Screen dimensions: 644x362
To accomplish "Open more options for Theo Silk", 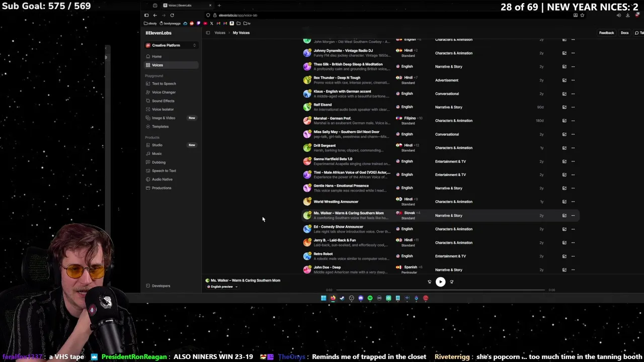I will point(573,66).
